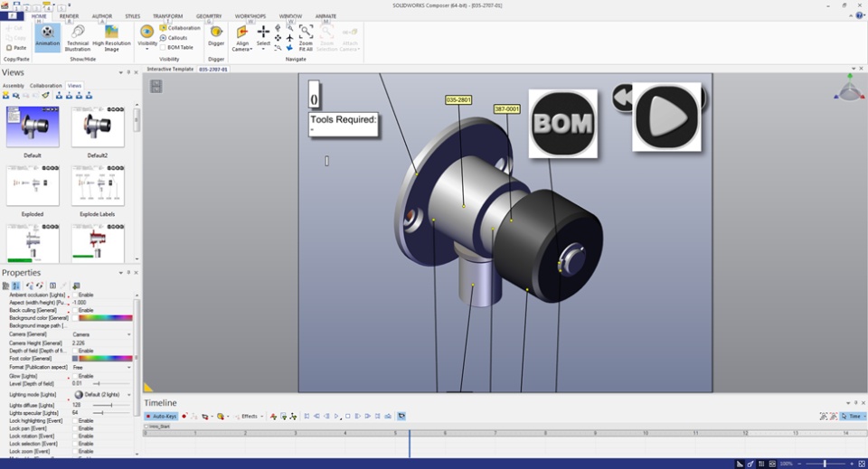Click Create View icon in Views toolbar
This screenshot has height=469, width=868.
[6, 96]
